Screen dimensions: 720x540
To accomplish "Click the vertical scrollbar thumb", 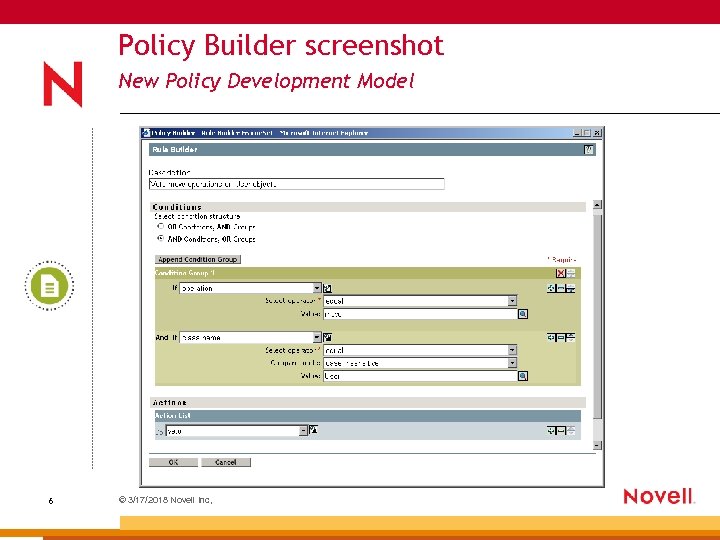I will [597, 315].
